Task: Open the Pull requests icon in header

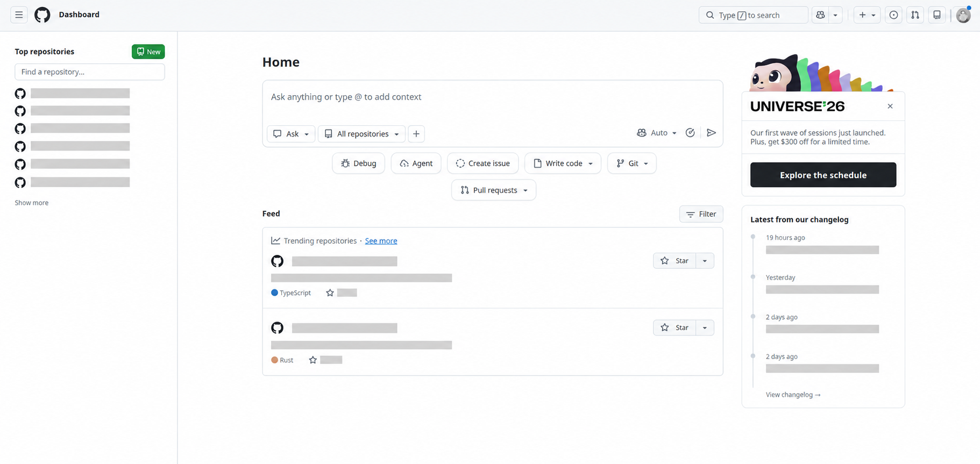Action: (915, 15)
